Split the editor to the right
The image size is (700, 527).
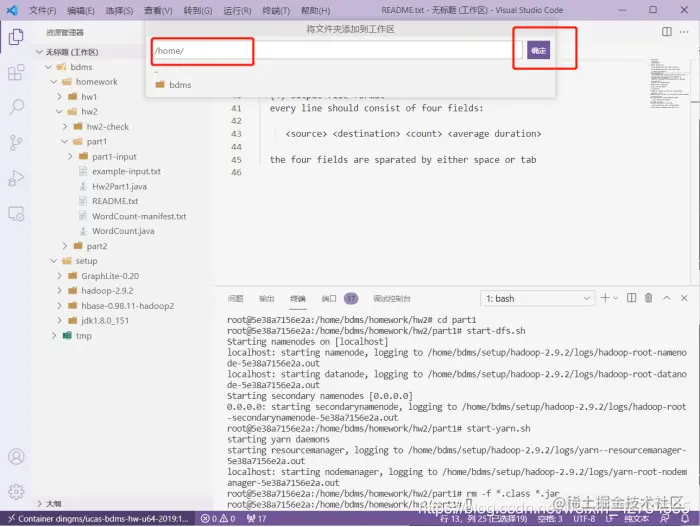(x=667, y=32)
